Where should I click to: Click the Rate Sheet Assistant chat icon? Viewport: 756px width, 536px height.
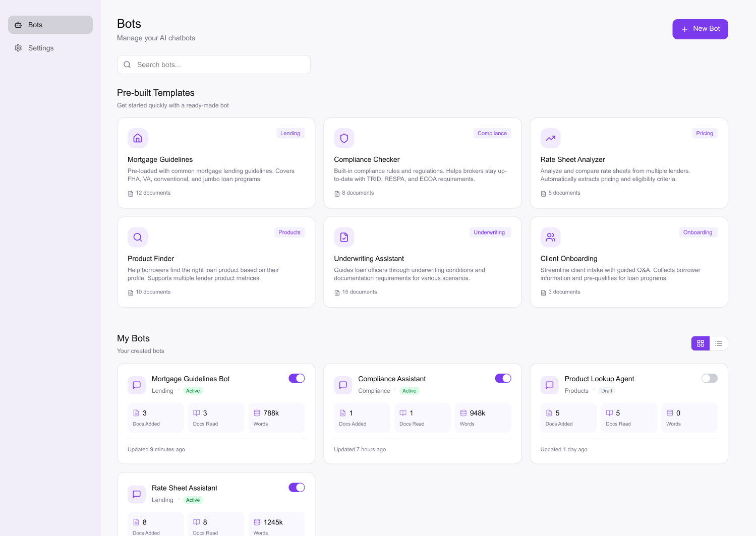pyautogui.click(x=137, y=494)
